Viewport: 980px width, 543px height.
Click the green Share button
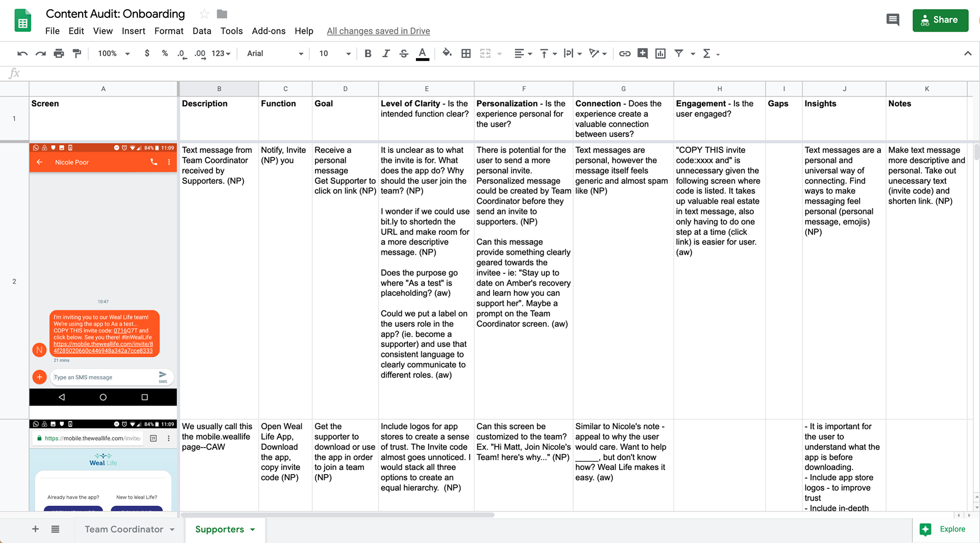point(940,20)
